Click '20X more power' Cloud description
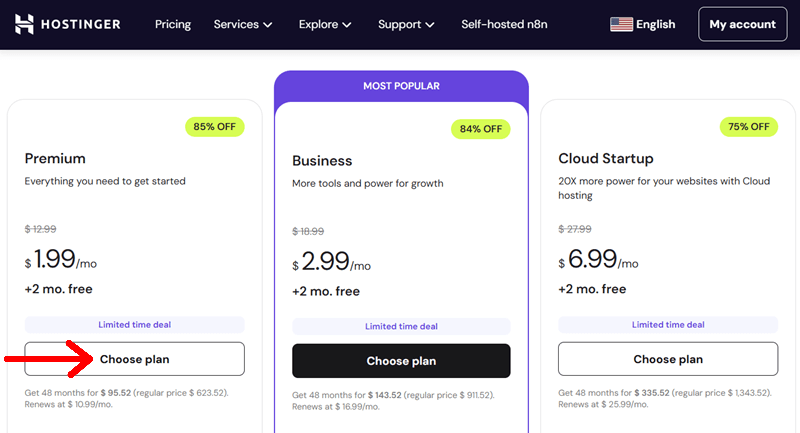 point(664,188)
